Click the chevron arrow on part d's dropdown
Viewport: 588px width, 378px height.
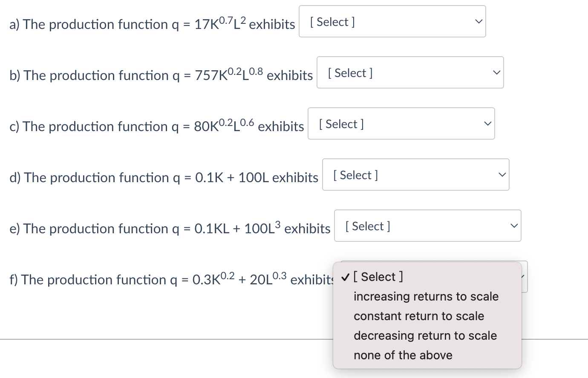coord(502,175)
